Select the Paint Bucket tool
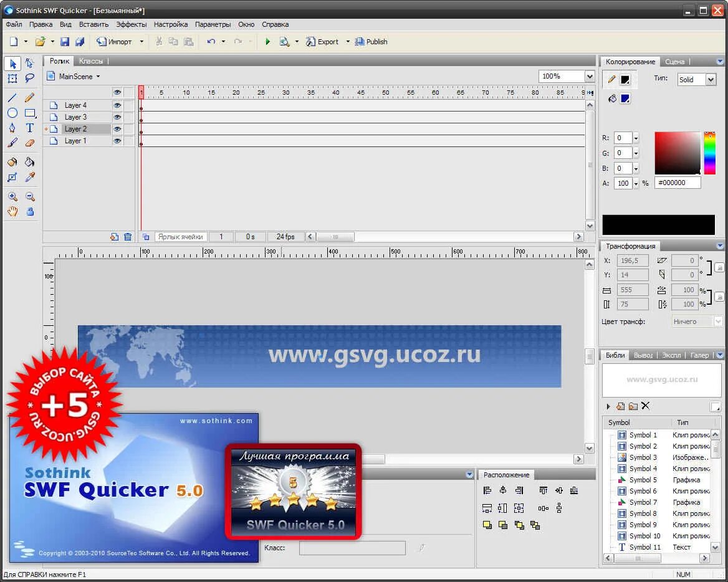Image resolution: width=728 pixels, height=582 pixels. pos(30,162)
